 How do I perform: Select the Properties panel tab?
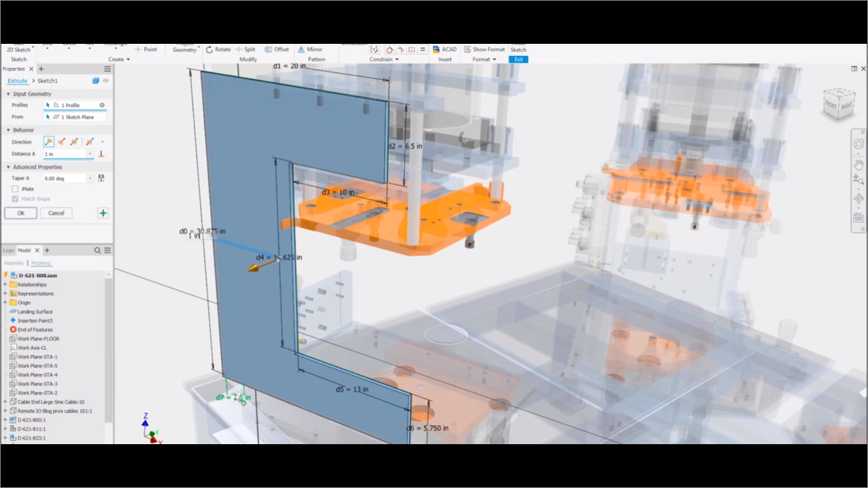pyautogui.click(x=13, y=69)
